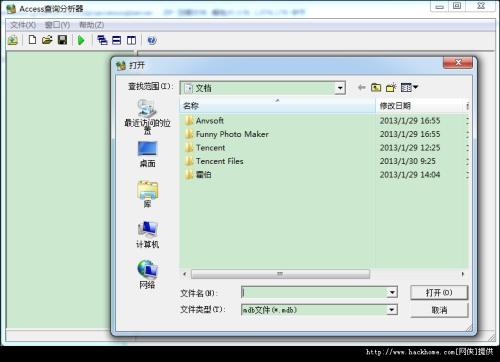Open help with the question mark icon
Image resolution: width=500 pixels, height=362 pixels.
tap(152, 40)
